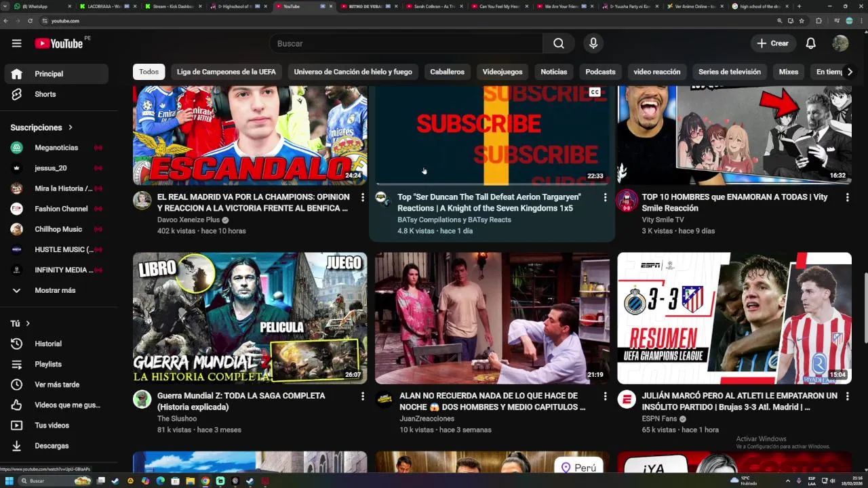
Task: Select Series de televisión chip
Action: pos(730,72)
